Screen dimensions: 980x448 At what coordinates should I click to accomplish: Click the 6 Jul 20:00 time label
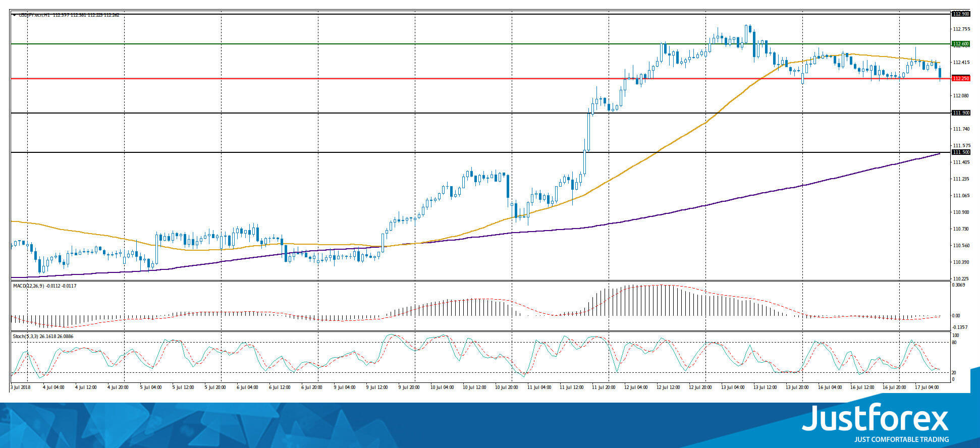(x=312, y=387)
